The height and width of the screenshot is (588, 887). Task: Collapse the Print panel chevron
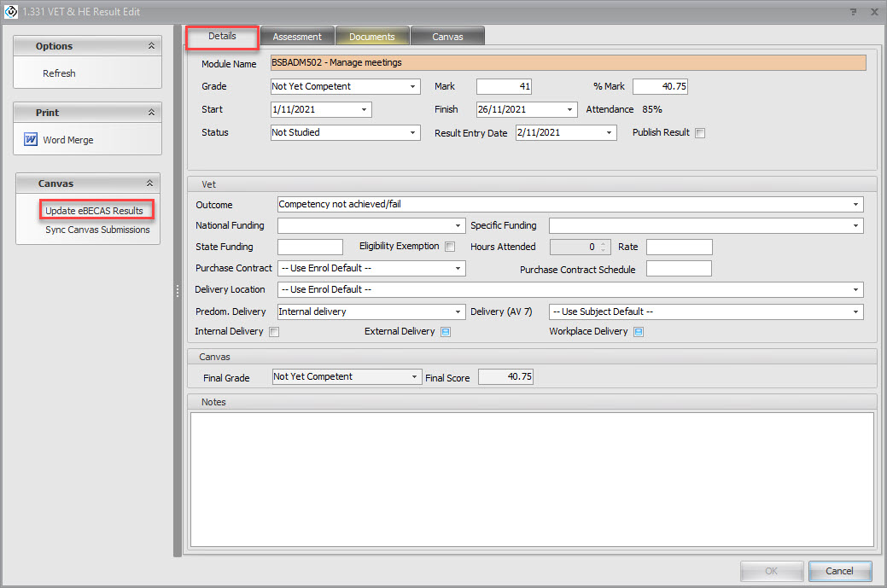tap(151, 113)
